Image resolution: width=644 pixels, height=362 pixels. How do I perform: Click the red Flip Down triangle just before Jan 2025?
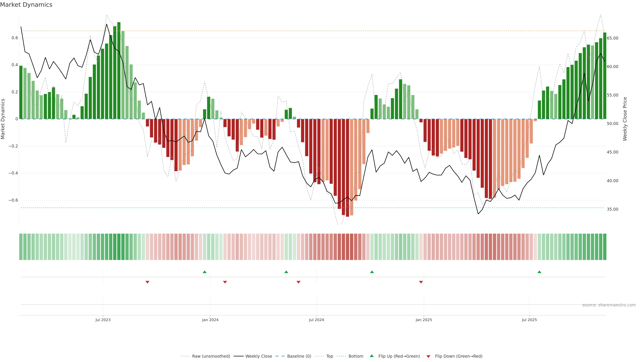click(421, 282)
